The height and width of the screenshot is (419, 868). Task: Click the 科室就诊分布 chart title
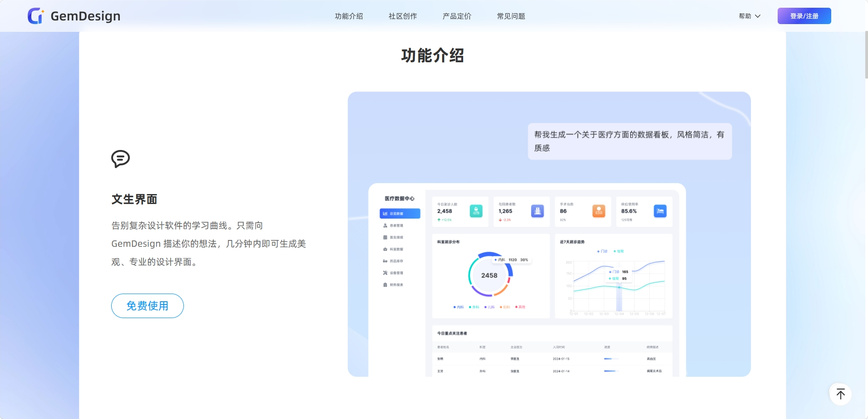pos(449,242)
